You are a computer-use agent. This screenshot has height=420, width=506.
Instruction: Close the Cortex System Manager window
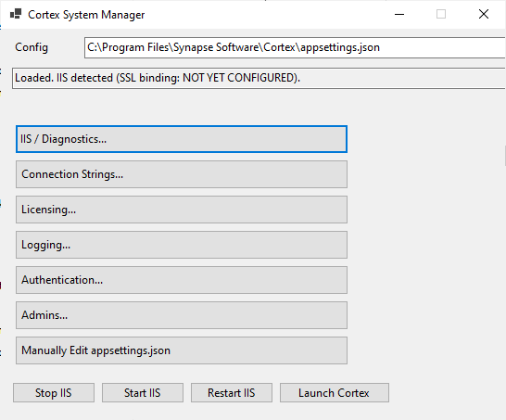tap(484, 14)
